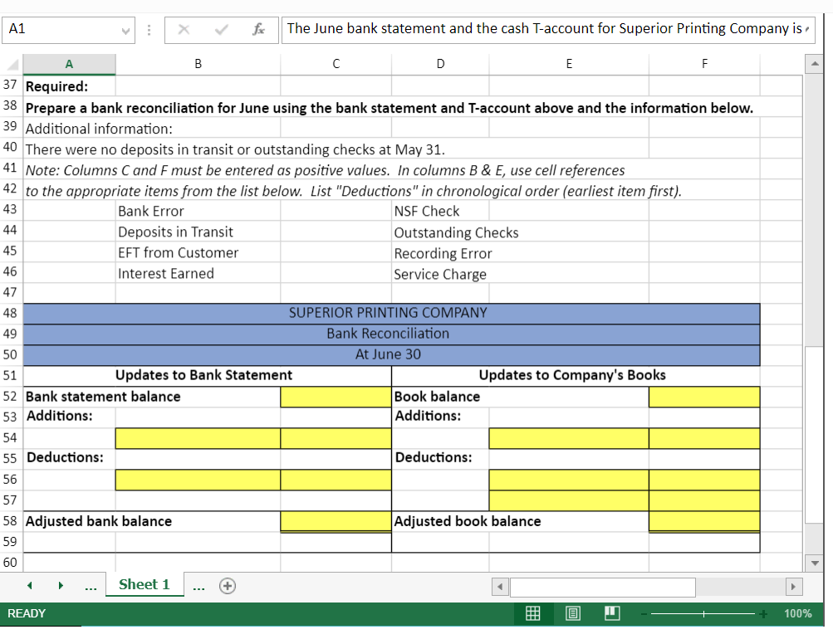Switch to Normal view icon
Screen dimensions: 833x644
click(533, 614)
